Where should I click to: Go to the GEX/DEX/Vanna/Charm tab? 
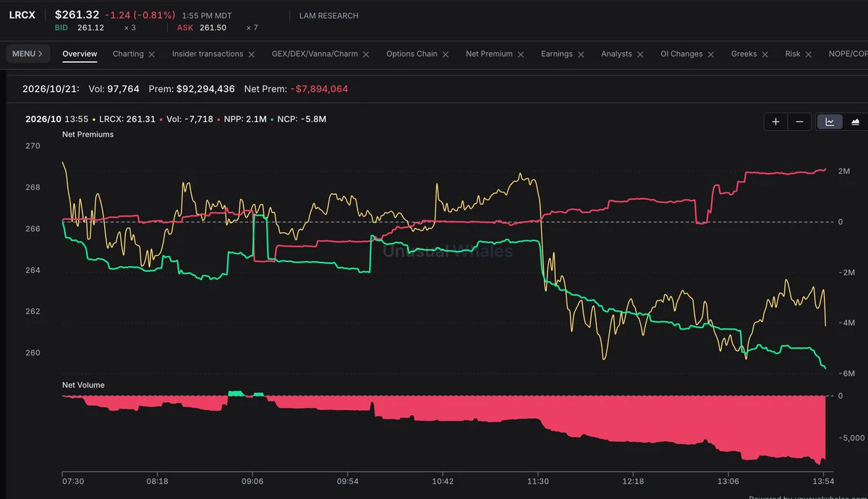click(x=315, y=54)
